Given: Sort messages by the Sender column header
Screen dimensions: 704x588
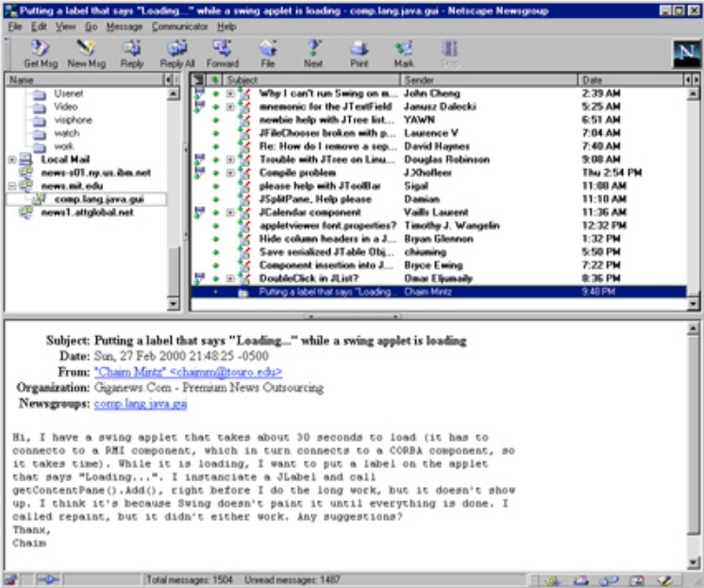Looking at the screenshot, I should click(x=489, y=80).
